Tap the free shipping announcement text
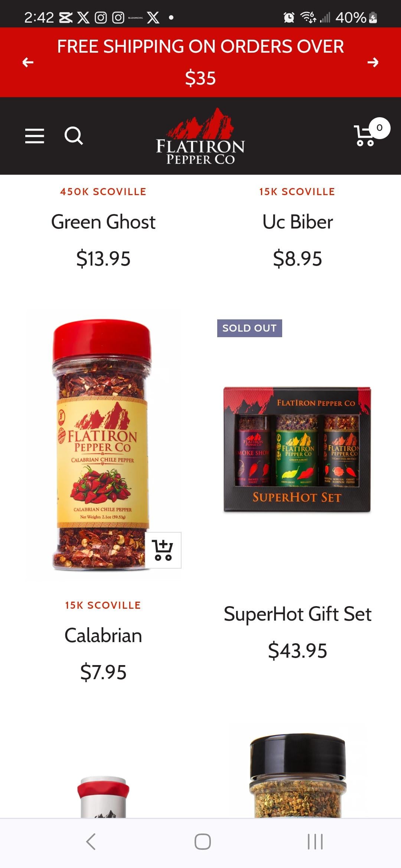 pos(200,62)
